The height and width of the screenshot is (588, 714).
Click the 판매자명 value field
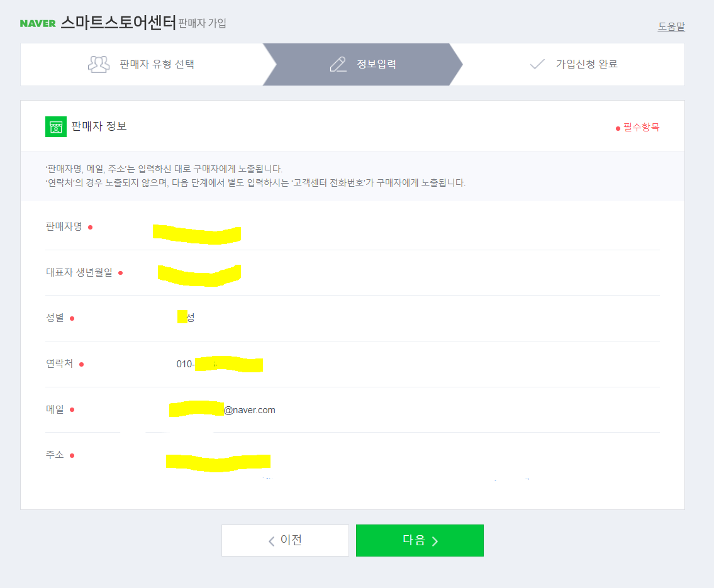point(197,234)
